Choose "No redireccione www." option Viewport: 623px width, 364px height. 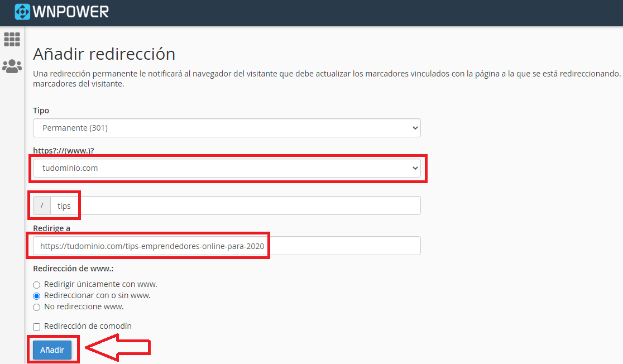(x=36, y=306)
